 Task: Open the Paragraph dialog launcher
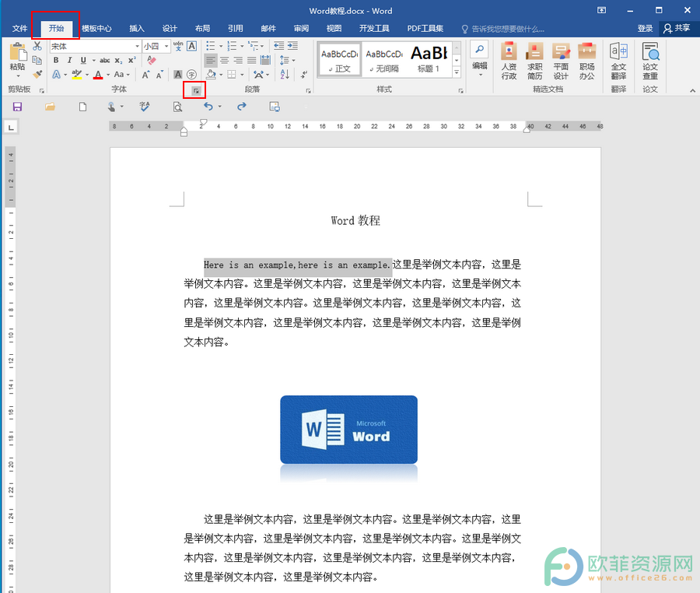pos(309,90)
